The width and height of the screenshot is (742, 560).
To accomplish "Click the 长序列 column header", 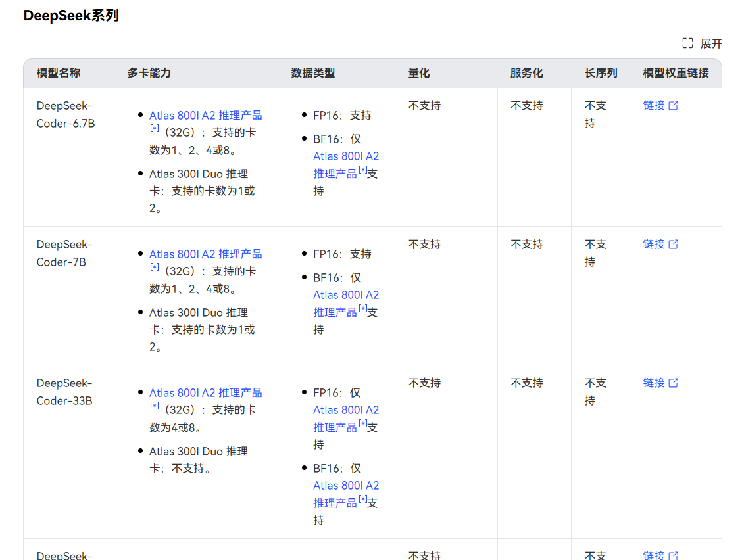I will [x=601, y=73].
